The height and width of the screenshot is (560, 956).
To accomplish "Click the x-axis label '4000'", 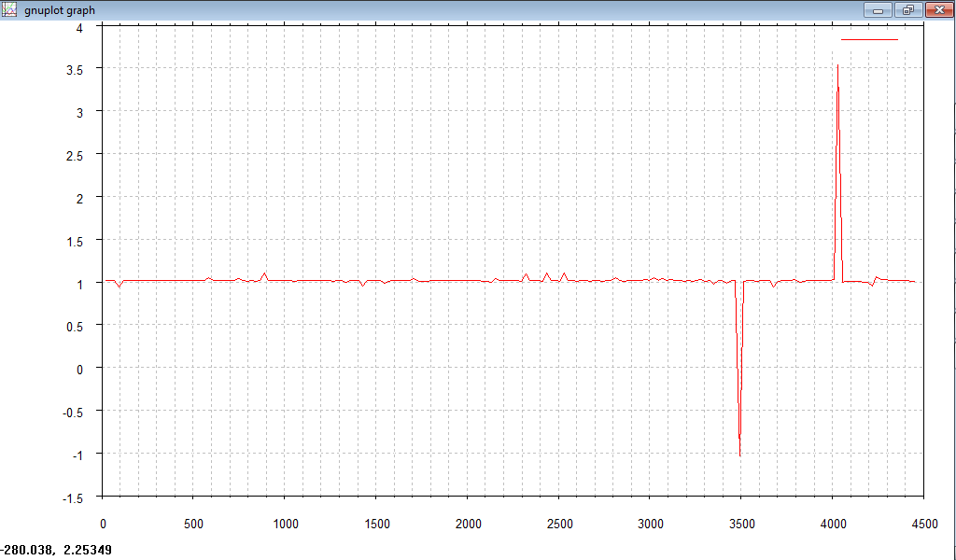I will point(834,524).
